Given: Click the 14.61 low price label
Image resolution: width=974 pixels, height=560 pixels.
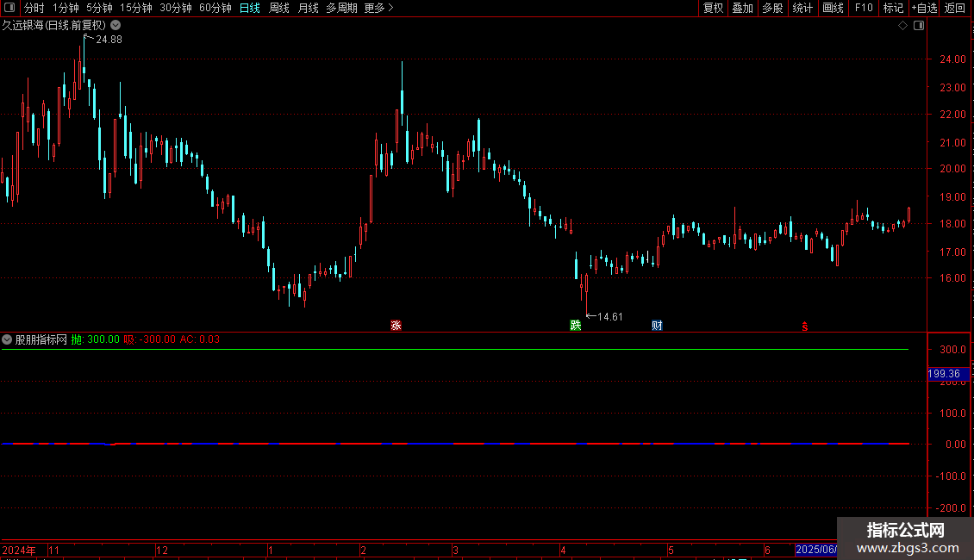Looking at the screenshot, I should tap(610, 317).
